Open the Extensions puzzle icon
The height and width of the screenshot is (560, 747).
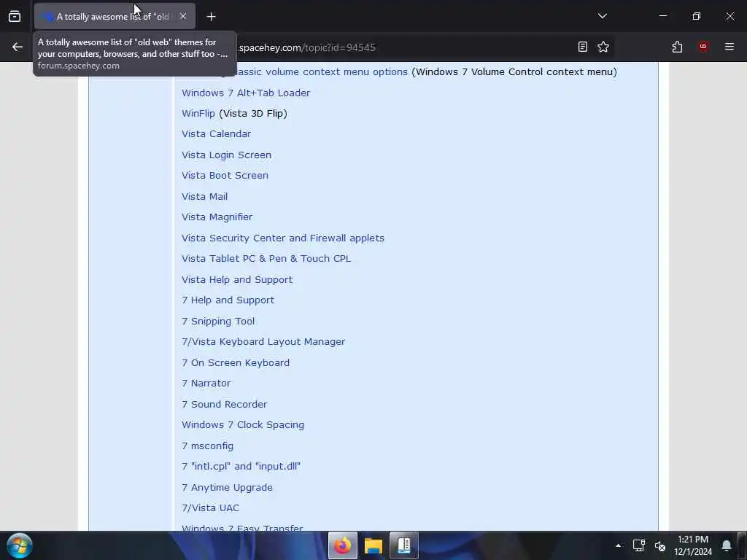click(x=677, y=47)
